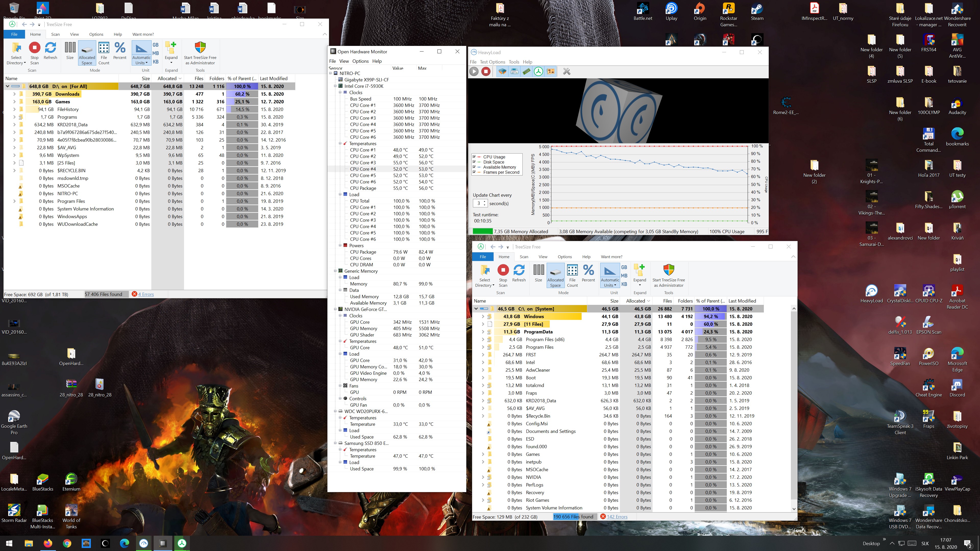Uncheck Available Memory chart checkbox
This screenshot has height=551, width=980.
pos(474,167)
